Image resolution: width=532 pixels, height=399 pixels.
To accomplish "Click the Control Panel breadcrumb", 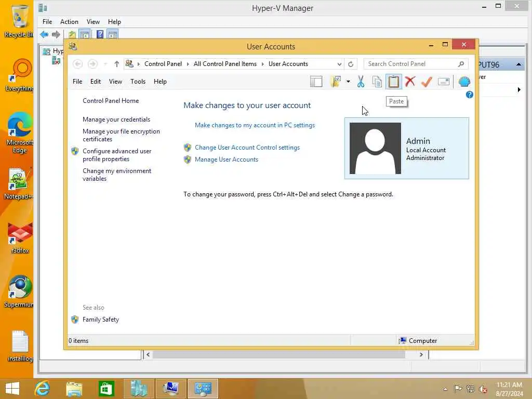I will pyautogui.click(x=163, y=64).
